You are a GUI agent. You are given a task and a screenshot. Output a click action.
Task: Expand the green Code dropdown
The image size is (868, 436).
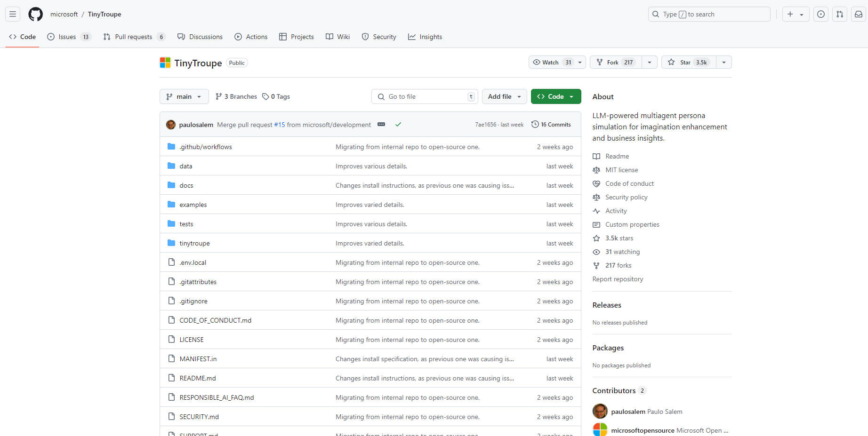[555, 96]
